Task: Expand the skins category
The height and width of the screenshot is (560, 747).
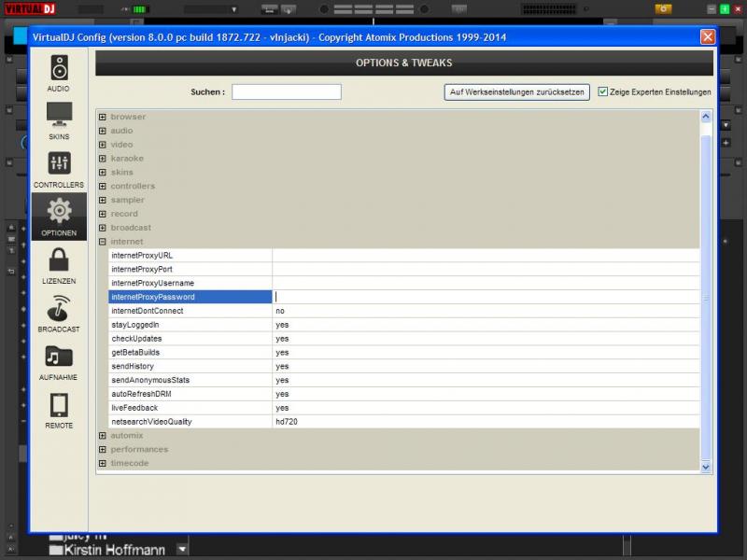Action: (103, 172)
